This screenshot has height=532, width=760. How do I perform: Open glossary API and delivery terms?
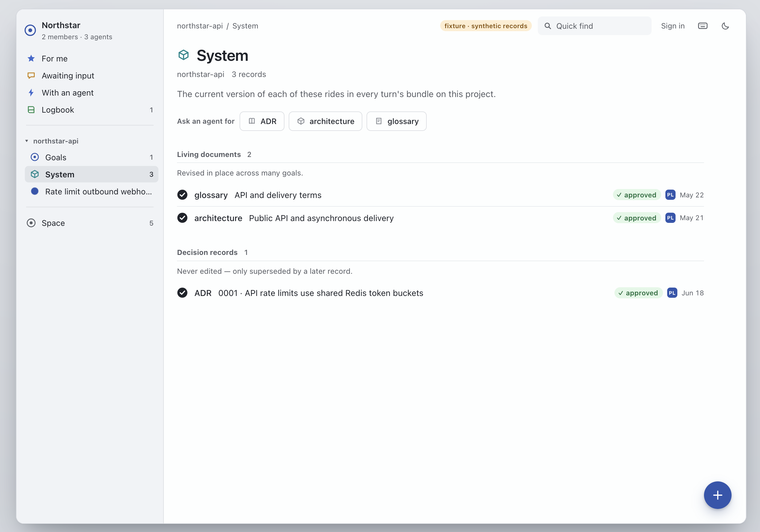pos(440,195)
